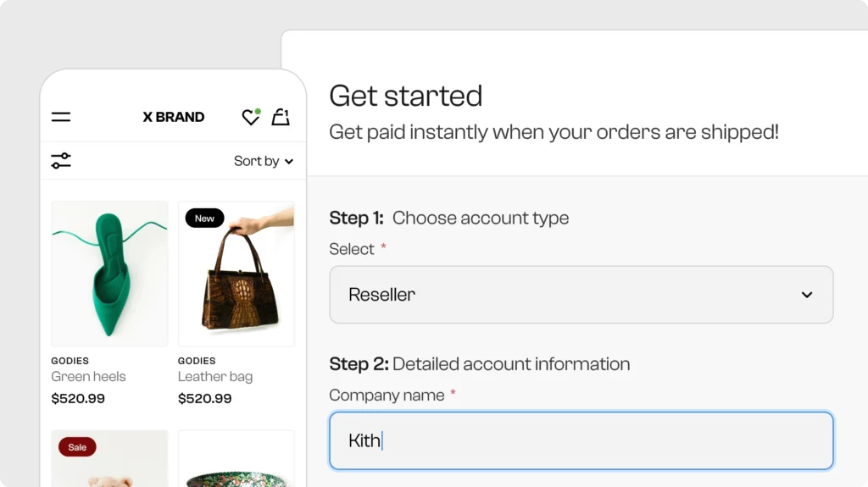The height and width of the screenshot is (487, 868).
Task: Open the patterned bowl product thumbnail
Action: click(236, 459)
